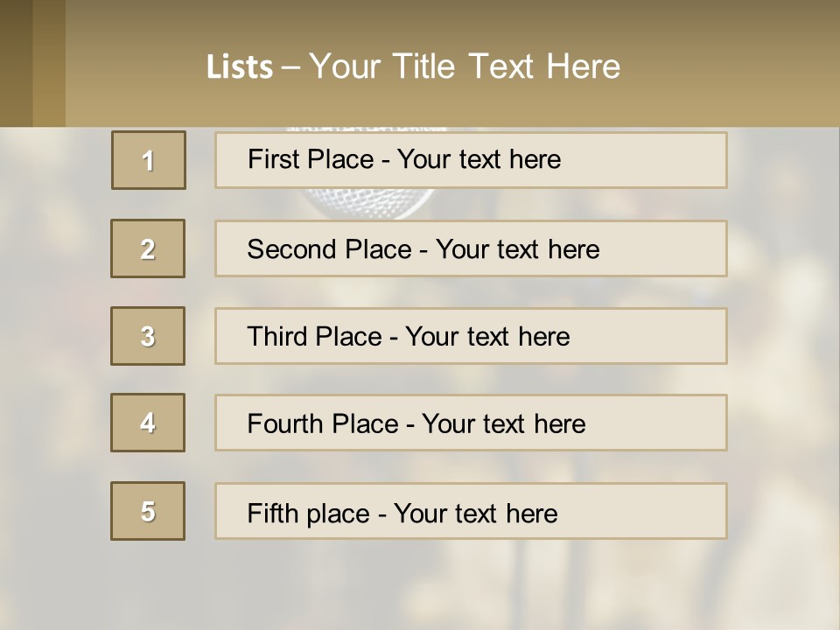Click the number 1 box

[149, 160]
